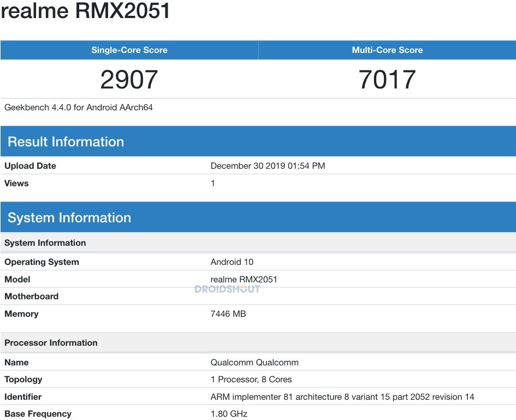Click the DROIDSHOUT watermark
Image resolution: width=516 pixels, height=420 pixels.
click(228, 289)
